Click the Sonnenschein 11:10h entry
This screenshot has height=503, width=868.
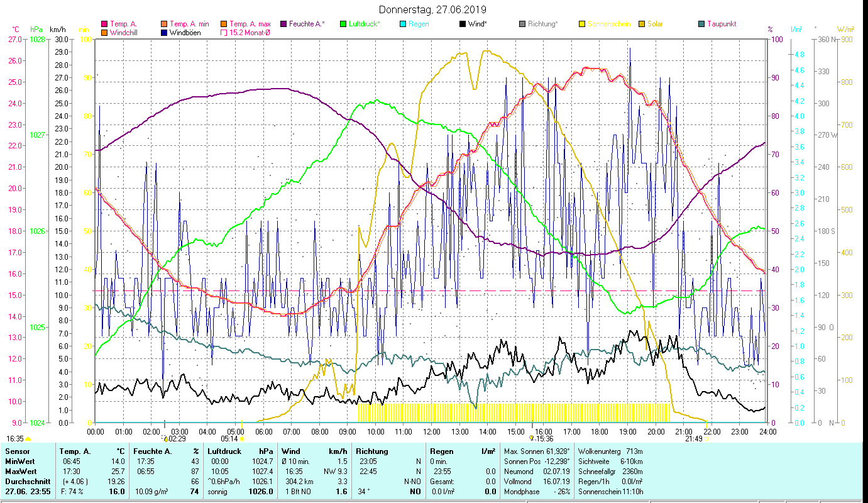tap(610, 492)
